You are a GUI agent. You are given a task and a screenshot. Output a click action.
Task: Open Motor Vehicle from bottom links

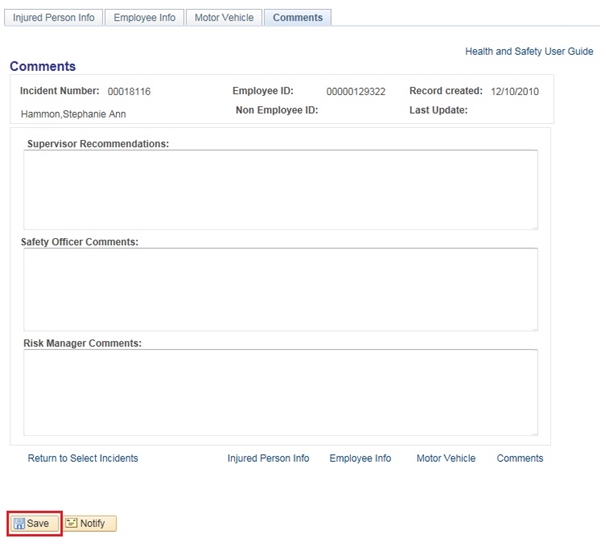446,458
